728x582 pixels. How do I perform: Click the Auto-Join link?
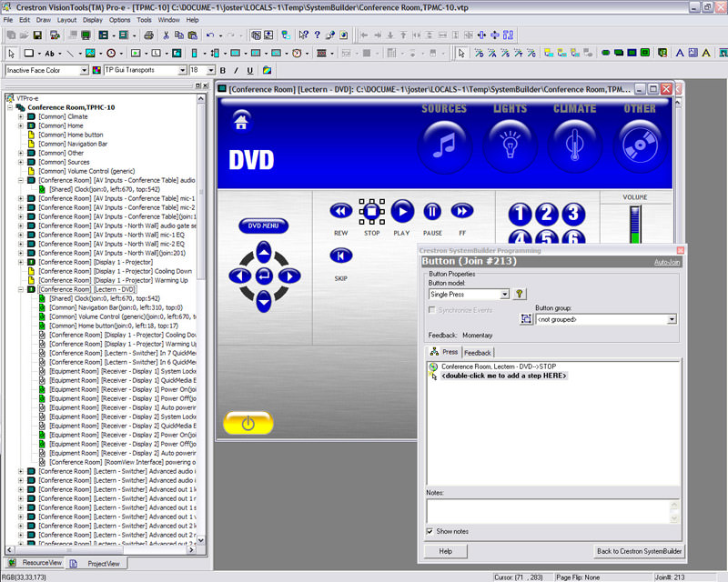[x=667, y=262]
